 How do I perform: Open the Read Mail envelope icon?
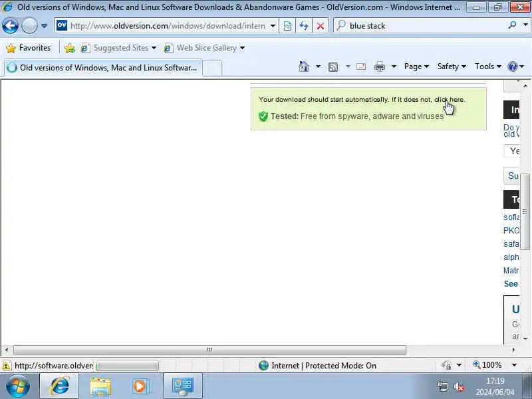tap(361, 66)
